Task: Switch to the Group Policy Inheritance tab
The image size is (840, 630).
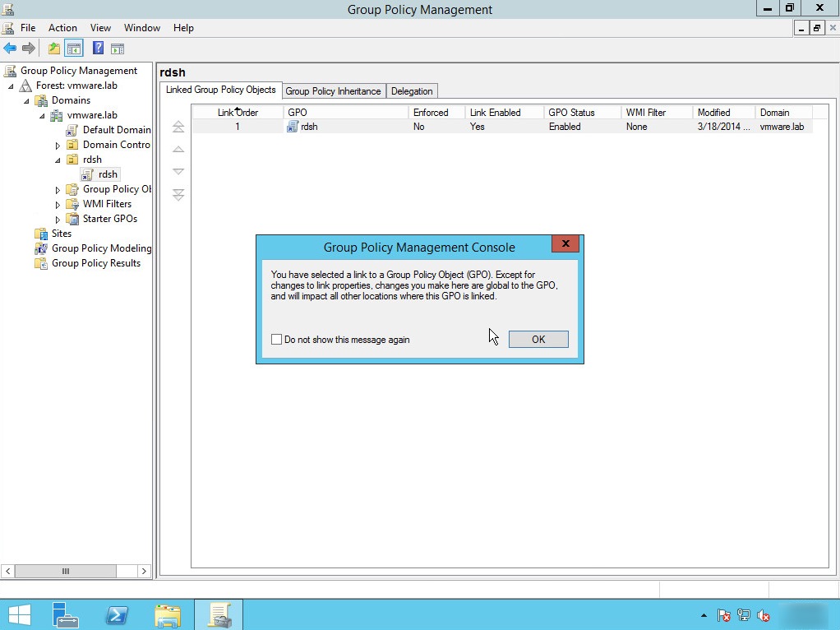Action: click(333, 90)
